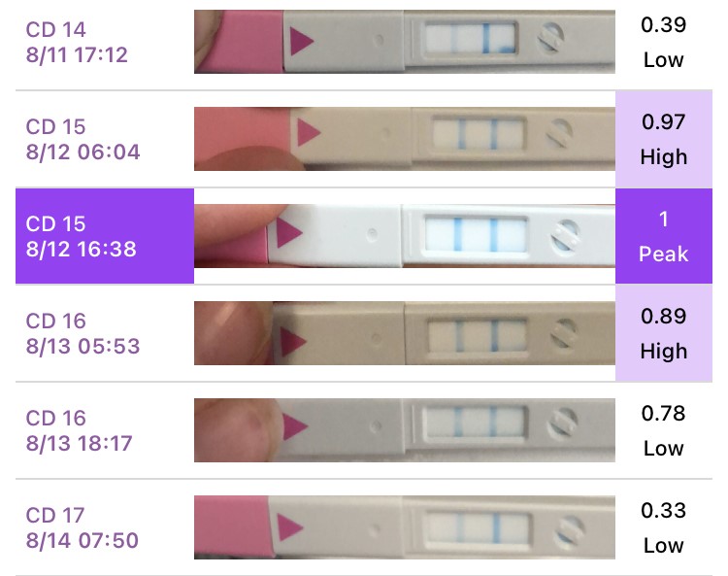The image size is (728, 576).
Task: Tap the 0.97 High result
Action: tap(664, 140)
